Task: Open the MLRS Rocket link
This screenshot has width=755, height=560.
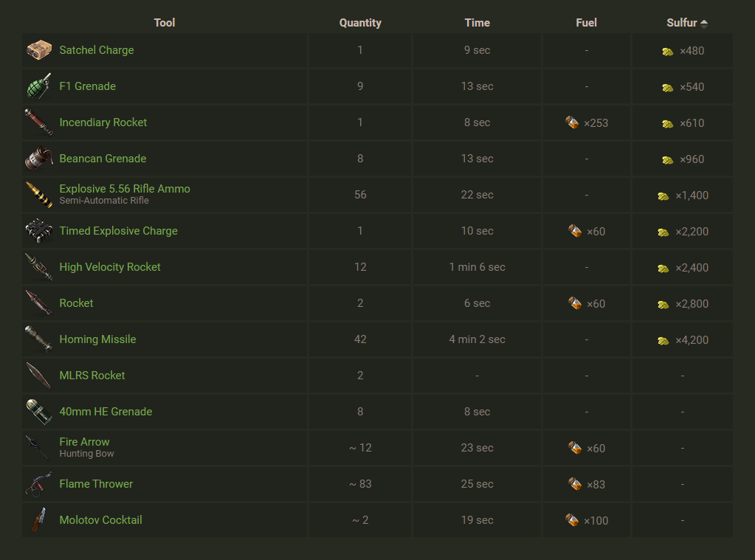Action: 92,376
